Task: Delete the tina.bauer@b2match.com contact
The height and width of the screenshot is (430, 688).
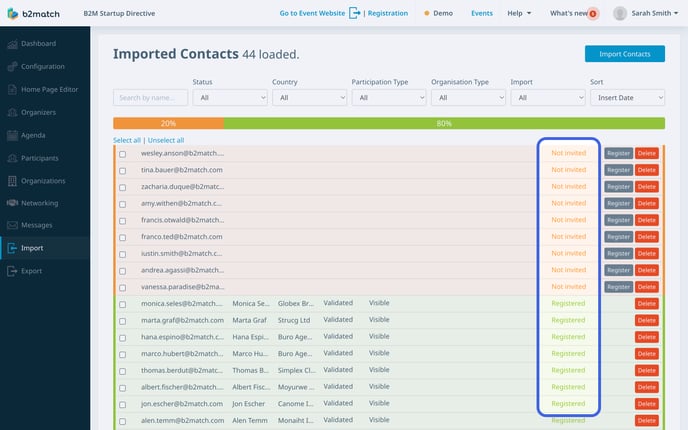Action: coord(647,170)
